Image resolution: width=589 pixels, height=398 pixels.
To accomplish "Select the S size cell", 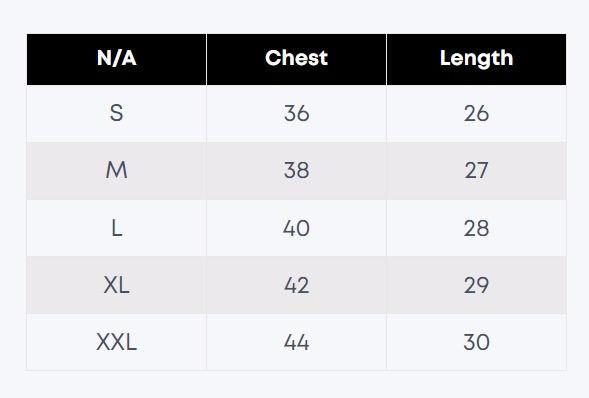I will pyautogui.click(x=116, y=113).
